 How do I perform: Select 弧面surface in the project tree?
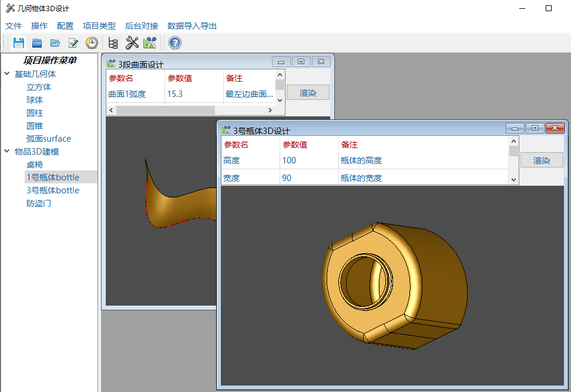coord(48,139)
